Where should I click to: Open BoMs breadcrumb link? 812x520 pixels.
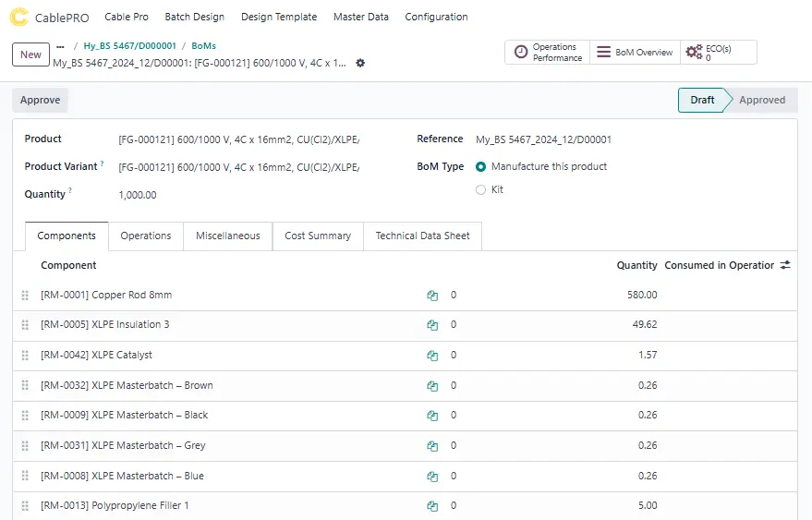203,46
